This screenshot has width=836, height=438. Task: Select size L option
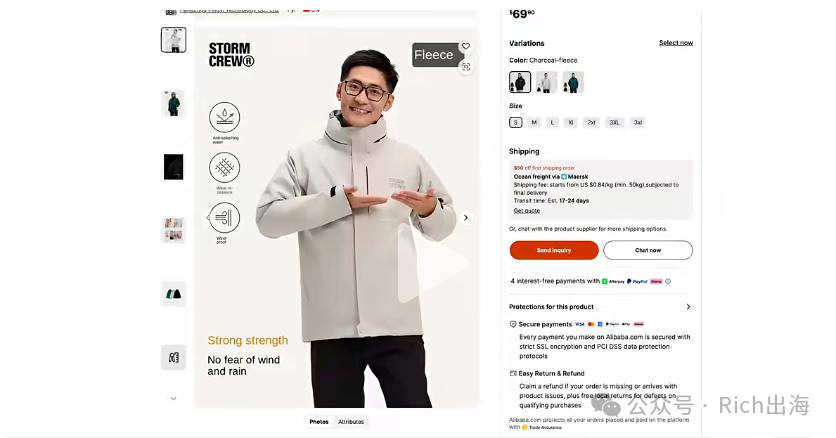click(x=552, y=123)
